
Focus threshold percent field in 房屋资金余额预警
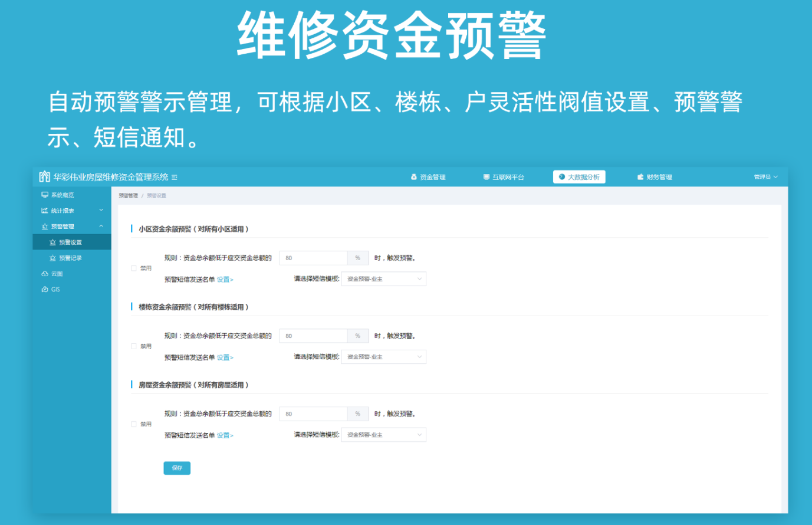[x=313, y=414]
